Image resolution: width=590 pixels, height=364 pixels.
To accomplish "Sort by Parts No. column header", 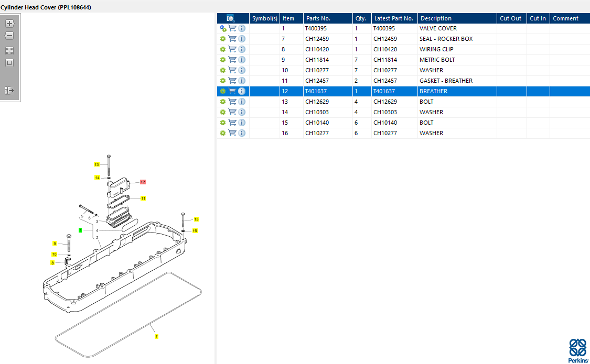I will [x=328, y=18].
